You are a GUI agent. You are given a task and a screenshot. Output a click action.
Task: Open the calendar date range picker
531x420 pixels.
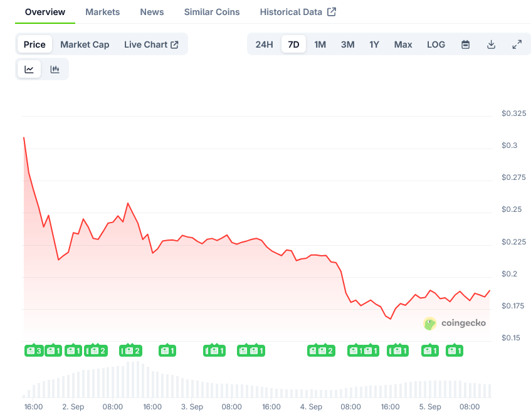(x=465, y=45)
